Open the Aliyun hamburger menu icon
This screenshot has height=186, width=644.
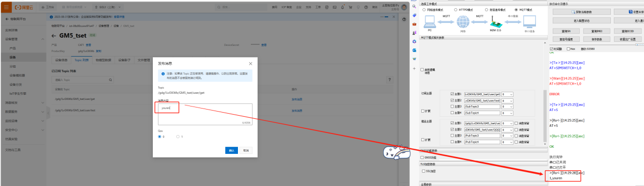click(x=6, y=8)
